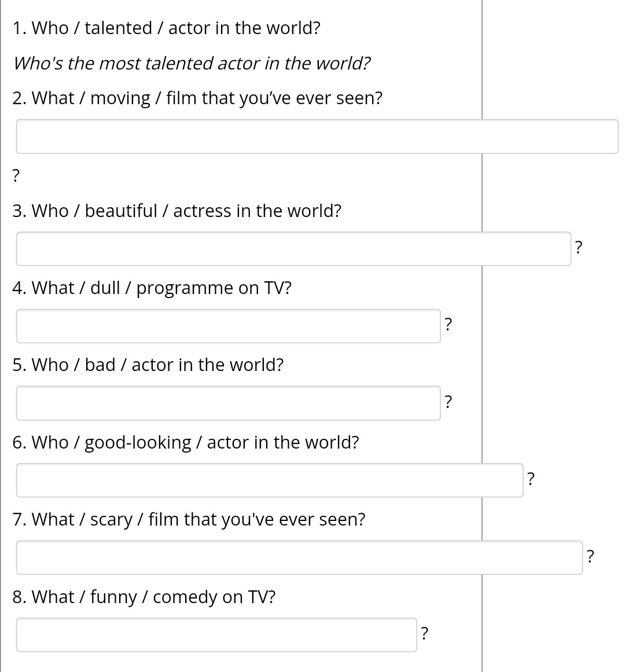Click the question mark next to question 6 field
625x672 pixels.
(x=531, y=479)
